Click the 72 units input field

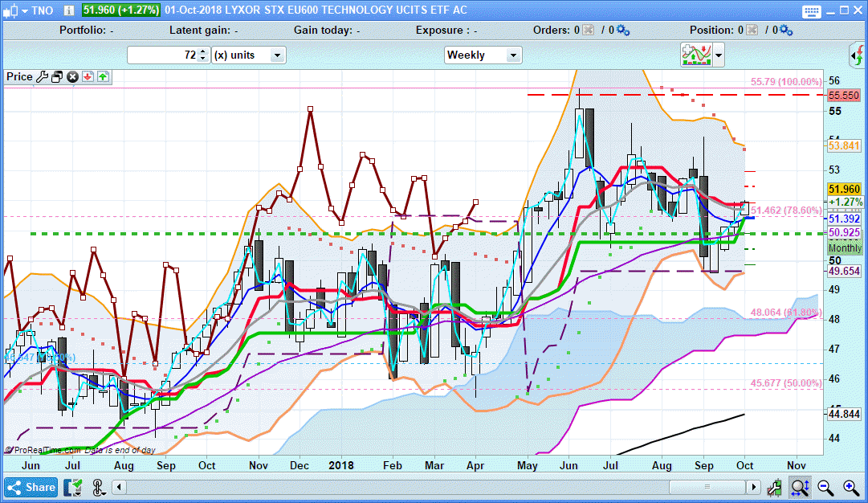(x=163, y=55)
